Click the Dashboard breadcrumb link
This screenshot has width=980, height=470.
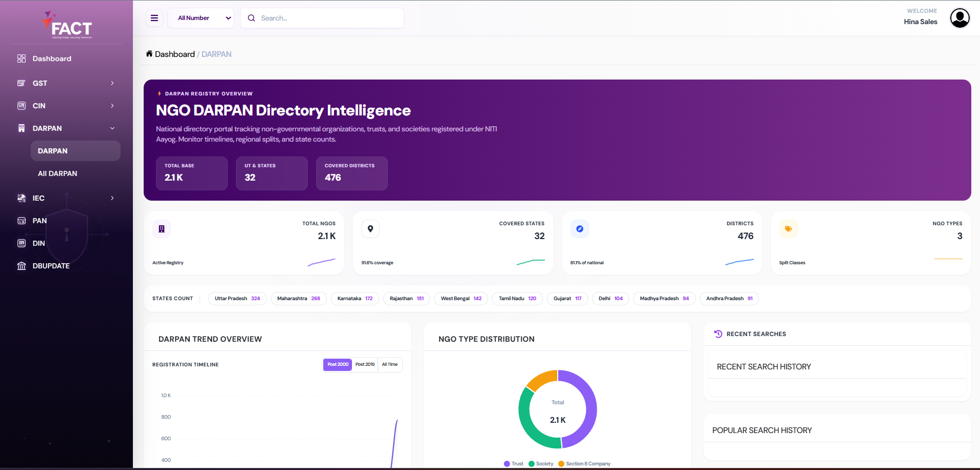(x=175, y=54)
